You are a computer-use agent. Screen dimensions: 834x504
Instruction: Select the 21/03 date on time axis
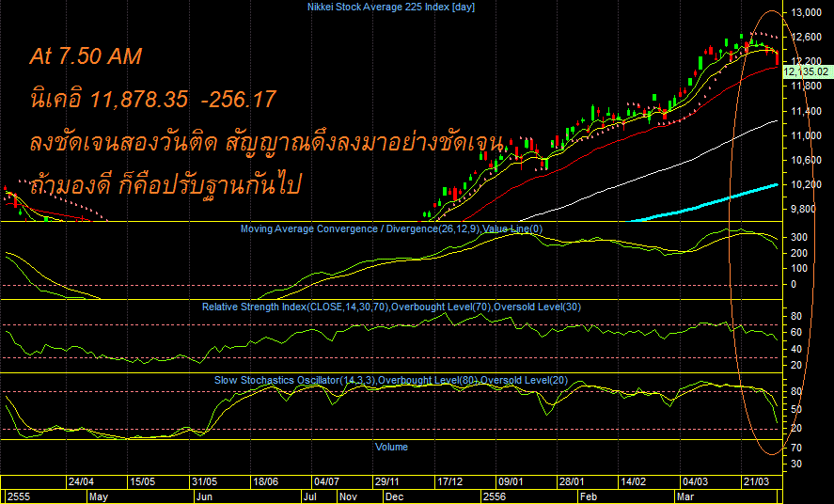pos(756,481)
